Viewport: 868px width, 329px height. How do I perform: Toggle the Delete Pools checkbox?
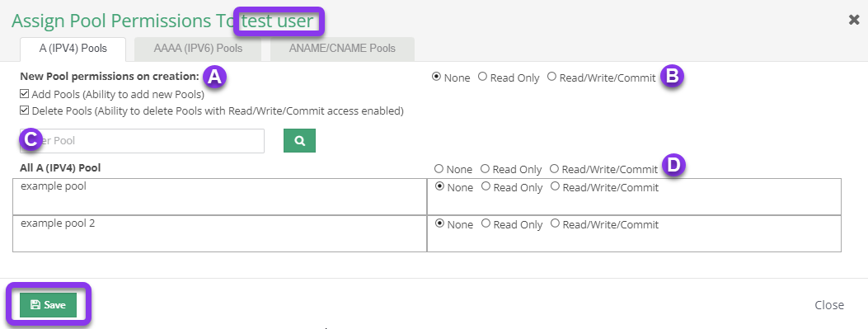pos(25,110)
